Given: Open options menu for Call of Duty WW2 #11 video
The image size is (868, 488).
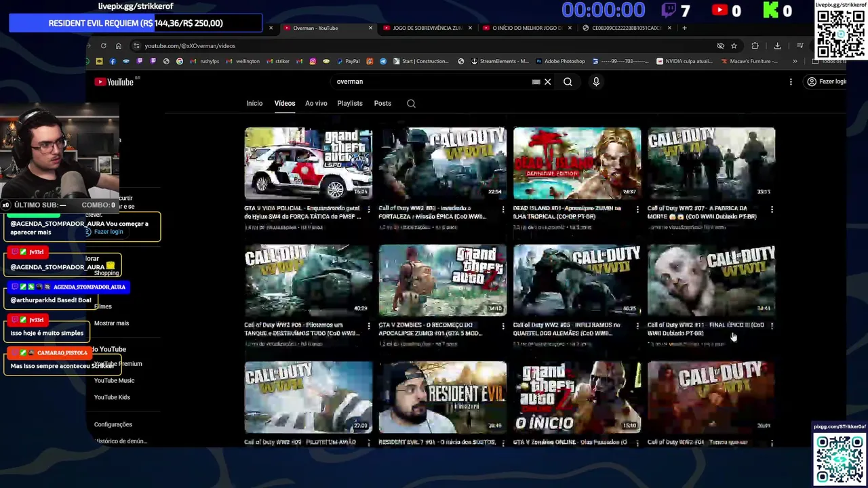Looking at the screenshot, I should [772, 327].
